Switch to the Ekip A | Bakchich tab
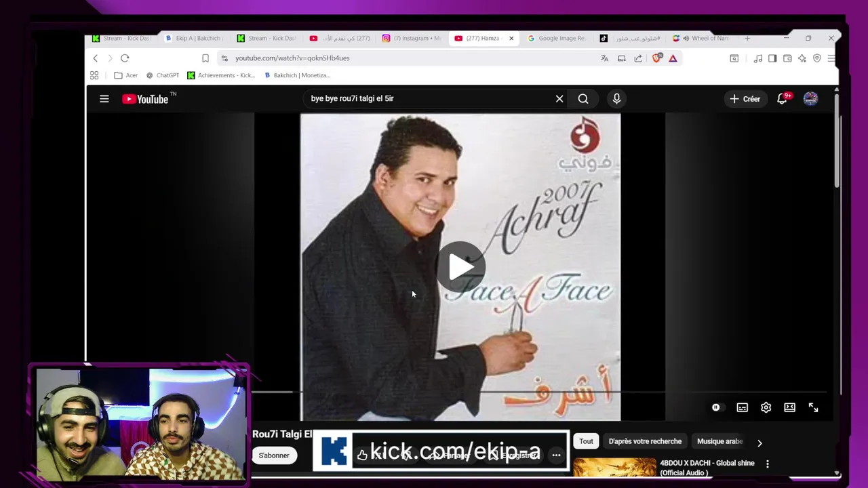Viewport: 868px width, 488px height. pyautogui.click(x=194, y=39)
